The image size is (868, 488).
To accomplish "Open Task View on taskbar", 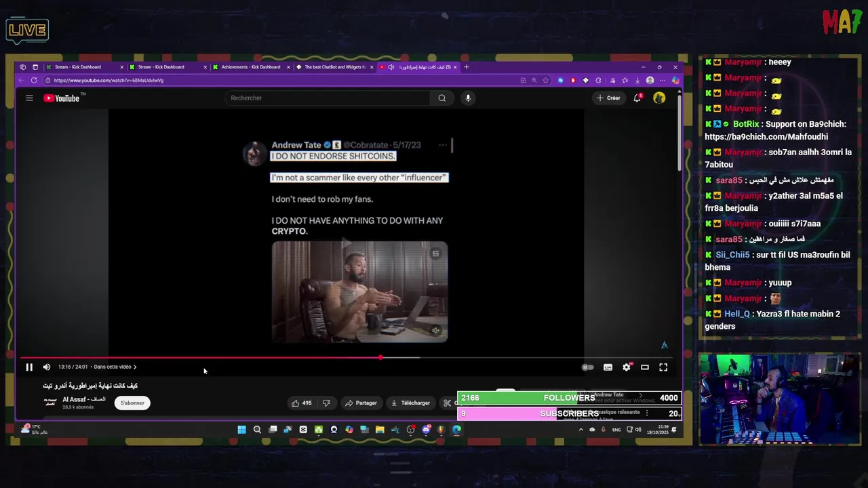I will (x=273, y=430).
